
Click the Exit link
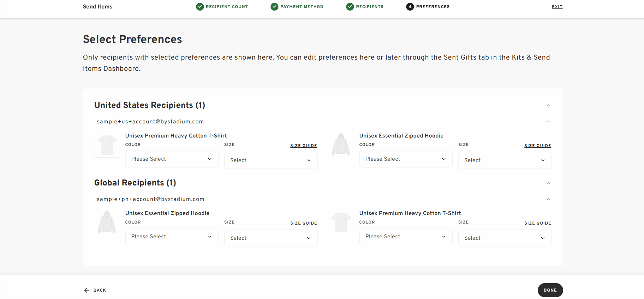(557, 7)
